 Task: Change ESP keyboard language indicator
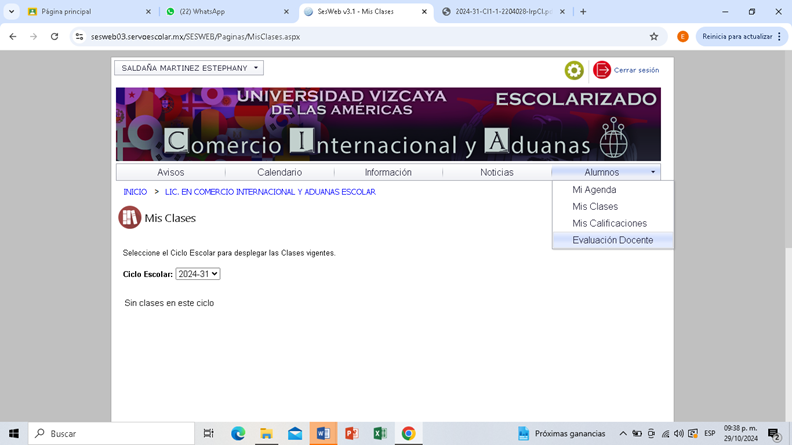pyautogui.click(x=710, y=433)
